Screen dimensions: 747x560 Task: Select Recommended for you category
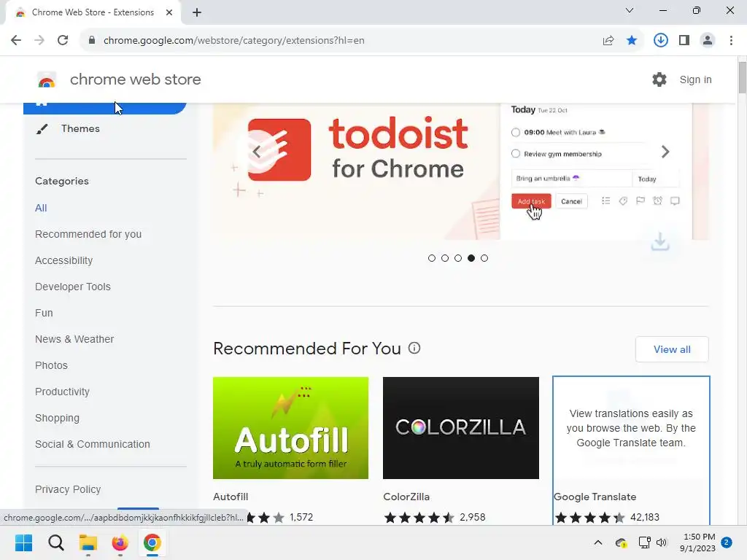pyautogui.click(x=88, y=234)
